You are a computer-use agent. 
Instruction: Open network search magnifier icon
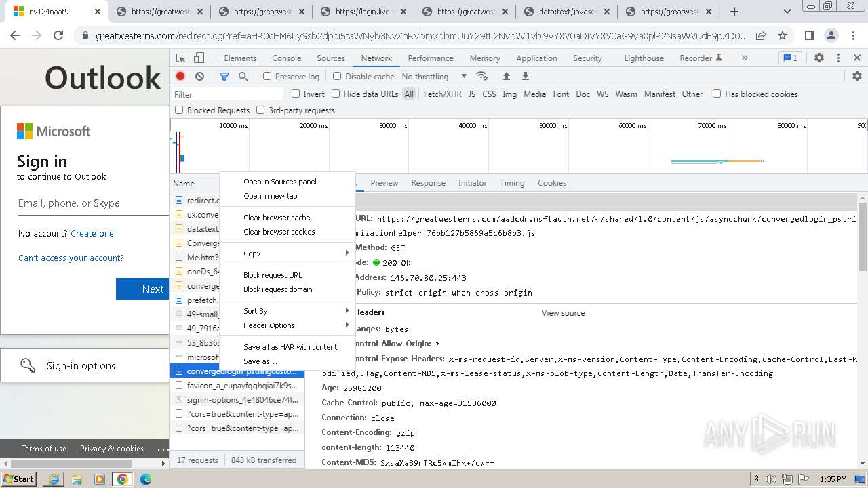click(243, 77)
